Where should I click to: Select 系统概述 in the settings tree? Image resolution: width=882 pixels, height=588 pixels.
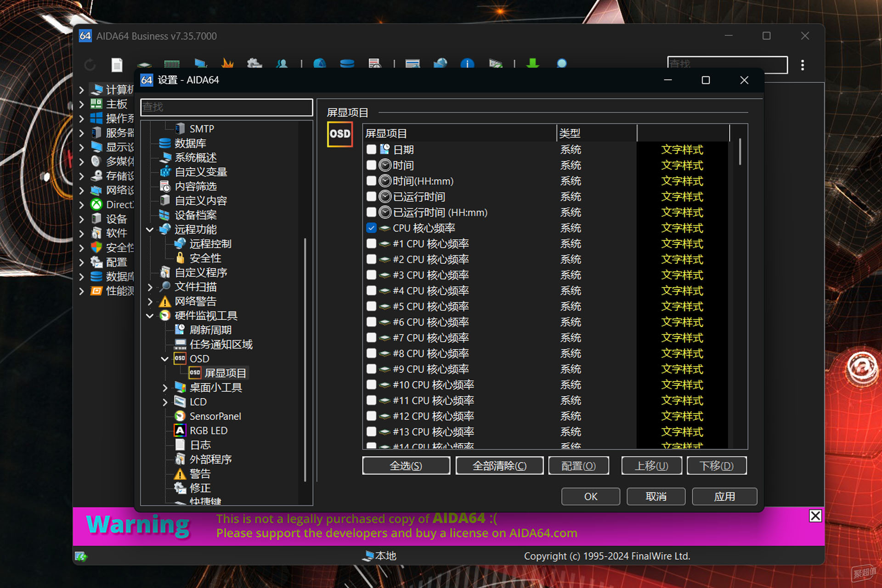click(x=196, y=158)
